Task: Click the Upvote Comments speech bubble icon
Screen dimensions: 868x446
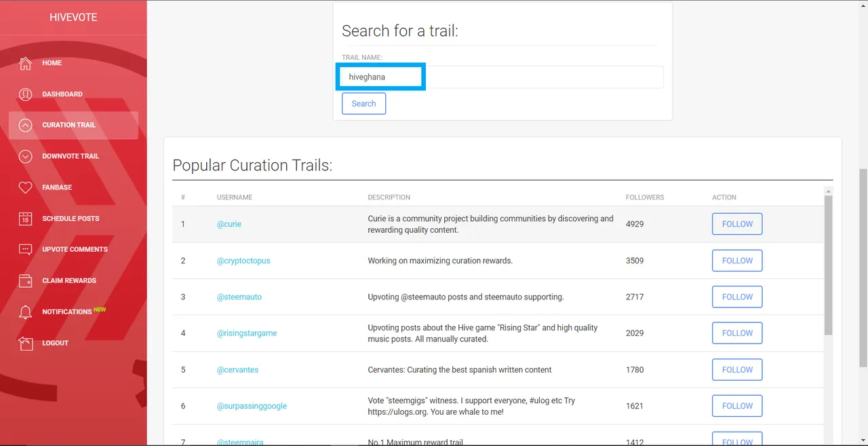Action: [x=25, y=249]
